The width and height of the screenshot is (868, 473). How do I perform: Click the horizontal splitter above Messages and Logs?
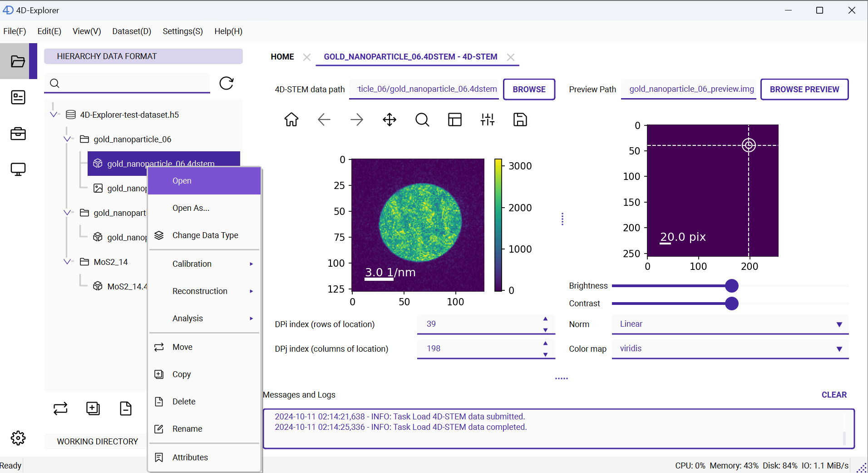(562, 378)
